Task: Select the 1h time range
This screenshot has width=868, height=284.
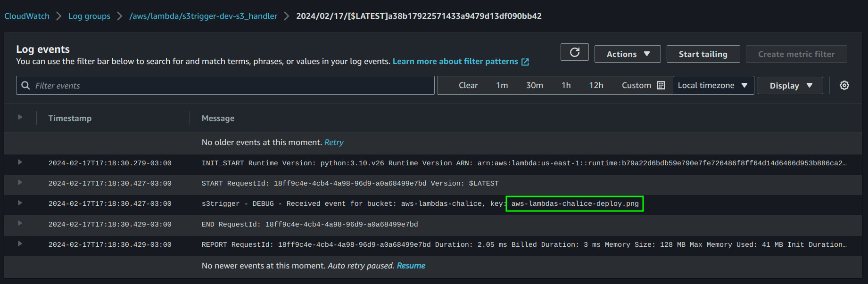Action: pos(566,85)
